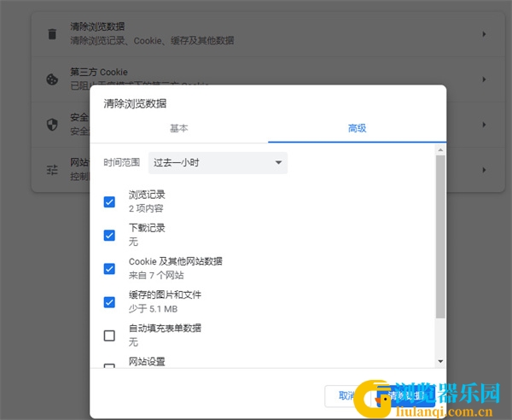Uncheck Cookie 及其他网站数据 checkbox
The height and width of the screenshot is (420, 512).
click(x=109, y=269)
